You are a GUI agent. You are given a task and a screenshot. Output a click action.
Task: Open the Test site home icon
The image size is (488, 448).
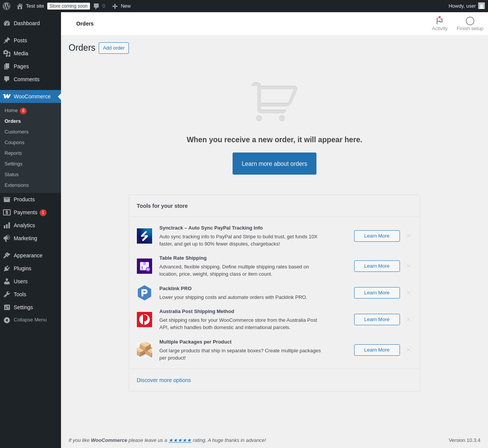point(20,6)
